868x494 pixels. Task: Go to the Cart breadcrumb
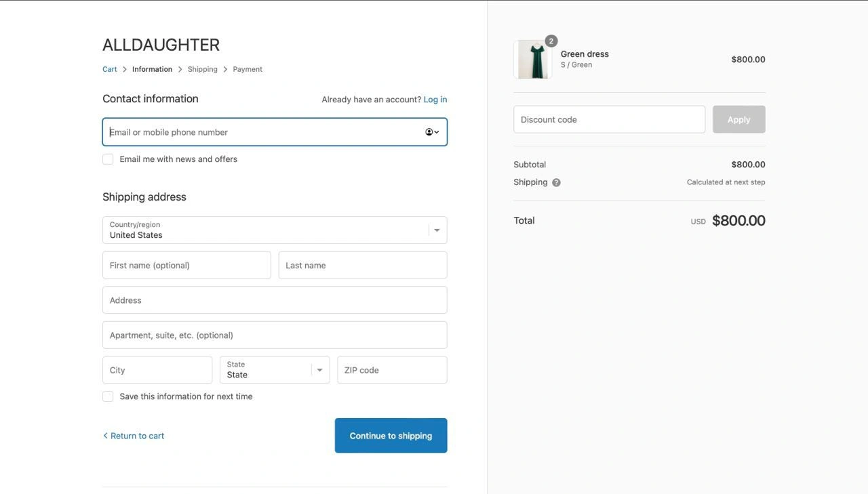point(110,69)
